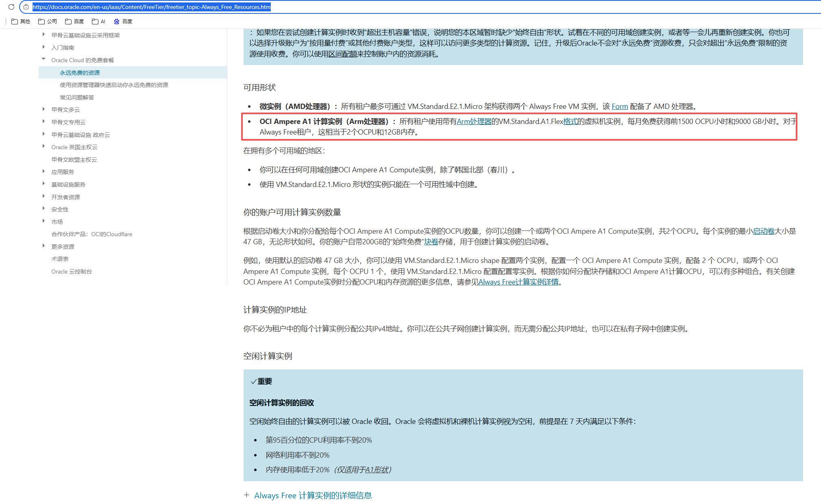Click bullet 网络利用率不到20%

(298, 455)
